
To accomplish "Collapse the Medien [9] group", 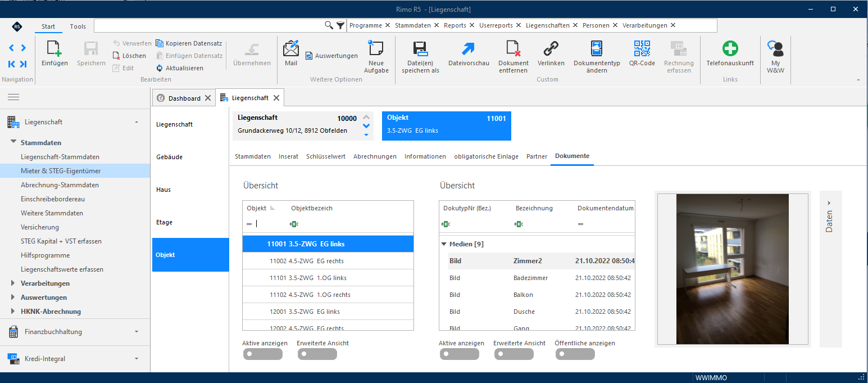I will pyautogui.click(x=444, y=244).
